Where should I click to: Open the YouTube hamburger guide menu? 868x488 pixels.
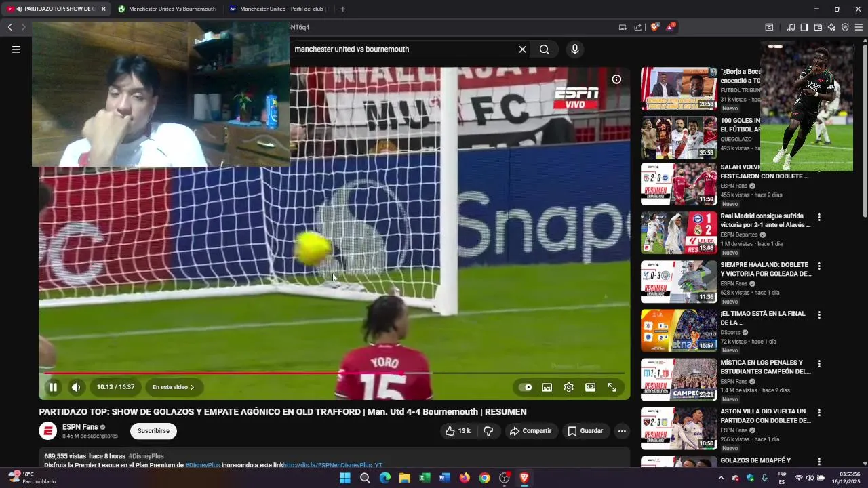[x=16, y=49]
